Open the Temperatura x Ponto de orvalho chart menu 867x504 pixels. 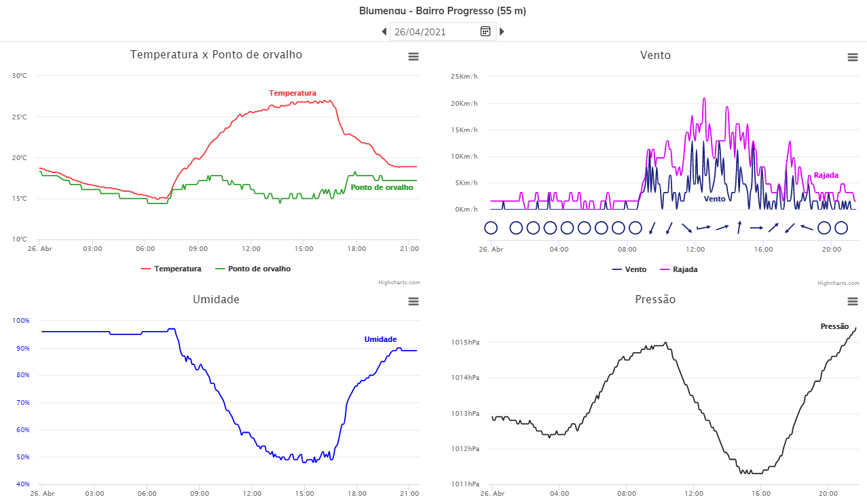tap(413, 57)
